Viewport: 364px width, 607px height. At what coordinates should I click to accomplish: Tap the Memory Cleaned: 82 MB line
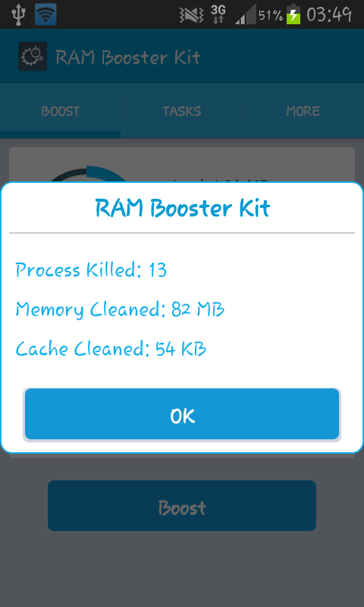[x=120, y=310]
